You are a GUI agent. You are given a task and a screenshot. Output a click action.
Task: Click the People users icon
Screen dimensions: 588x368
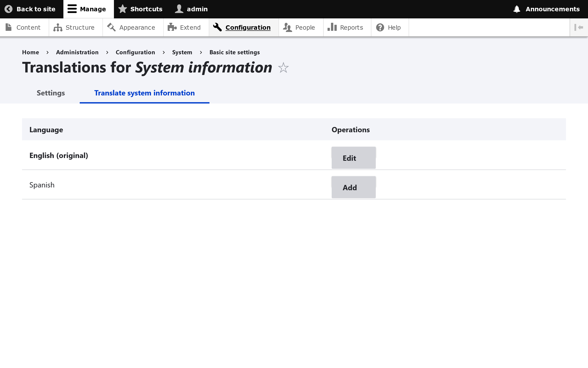point(287,27)
